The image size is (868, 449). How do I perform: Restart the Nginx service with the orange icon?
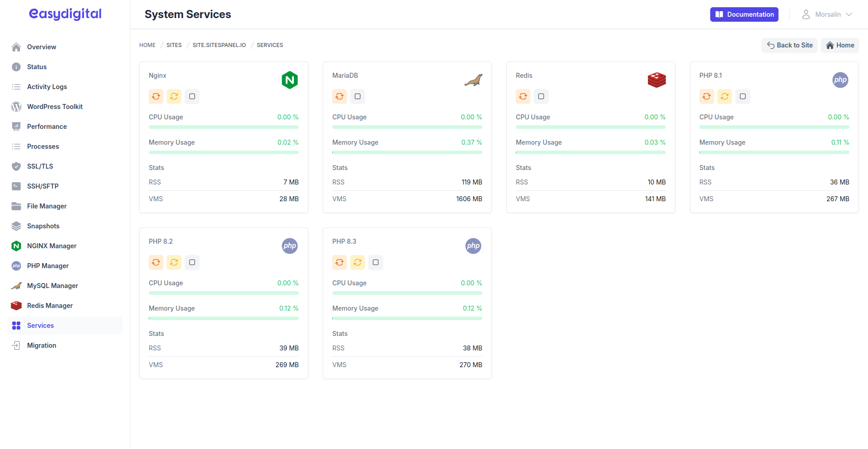pyautogui.click(x=156, y=96)
